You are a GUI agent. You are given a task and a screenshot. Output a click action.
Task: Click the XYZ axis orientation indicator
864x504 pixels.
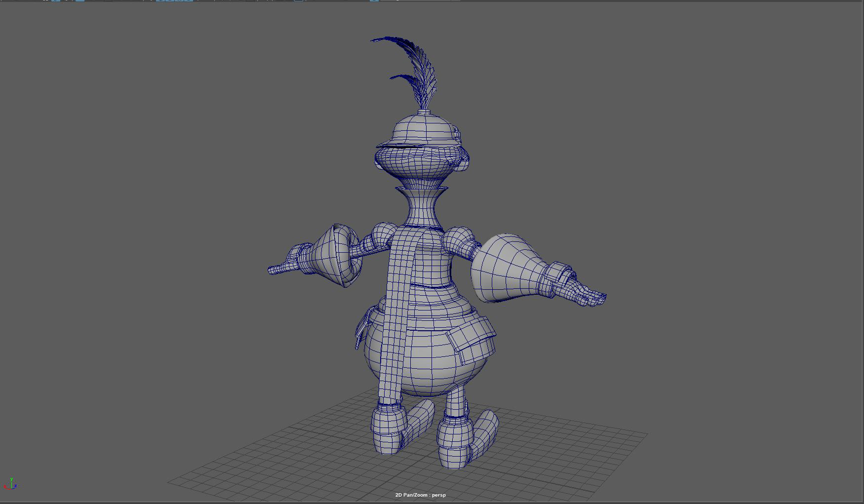(11, 484)
